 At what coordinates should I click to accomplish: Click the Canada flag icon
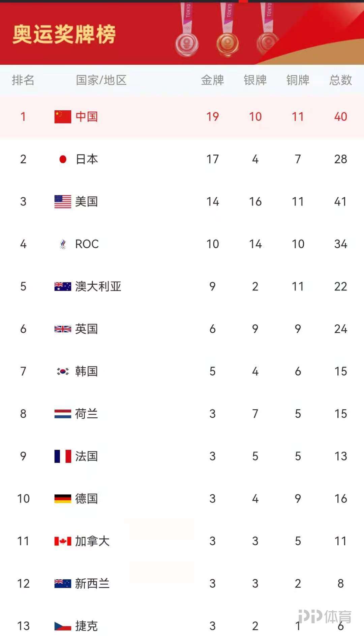coord(63,541)
